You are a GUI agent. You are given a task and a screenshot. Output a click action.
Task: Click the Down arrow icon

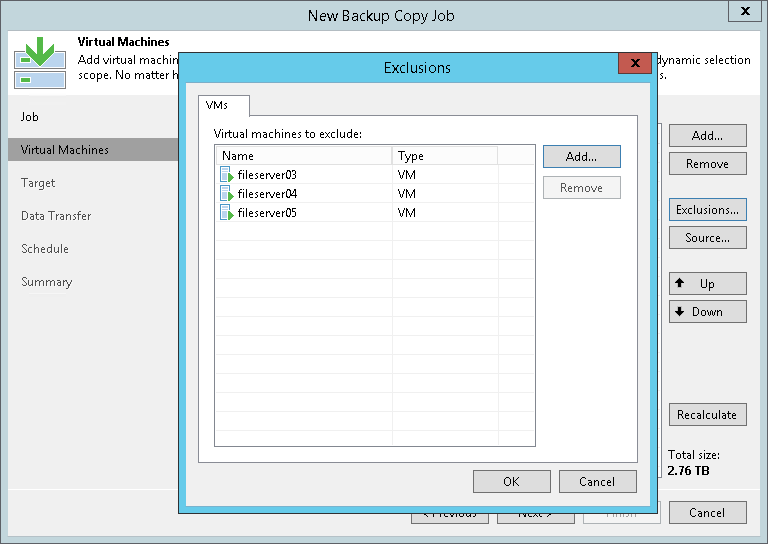point(680,311)
